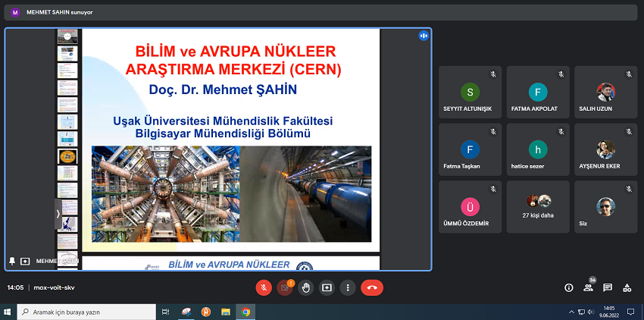Expand the system tray hidden icons arrow

click(x=572, y=312)
